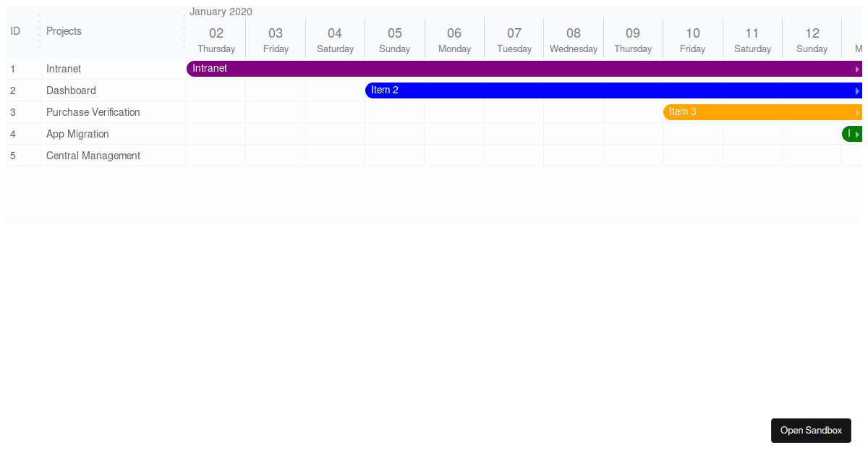Select the Purchase Verification project row
This screenshot has height=456, width=868.
[93, 112]
